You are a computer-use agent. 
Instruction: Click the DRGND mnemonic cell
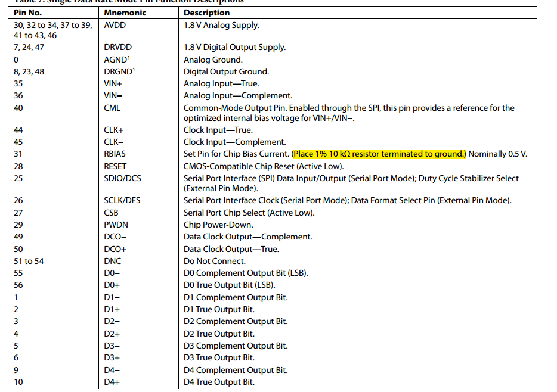pos(119,71)
